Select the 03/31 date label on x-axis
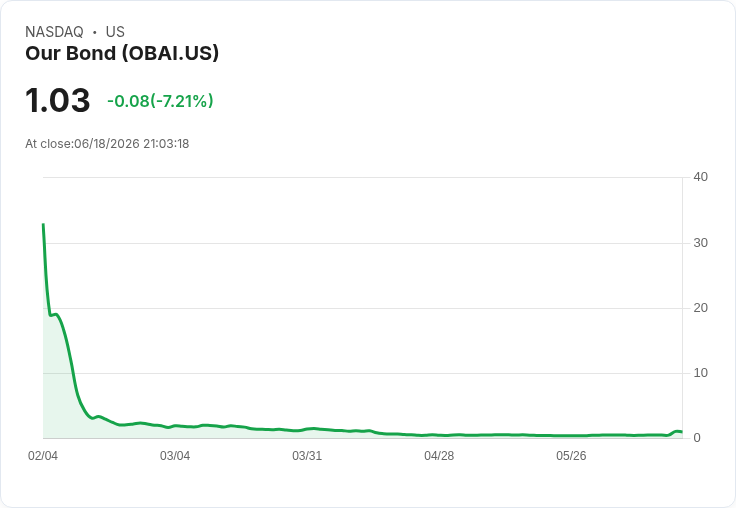The image size is (736, 508). click(x=307, y=456)
